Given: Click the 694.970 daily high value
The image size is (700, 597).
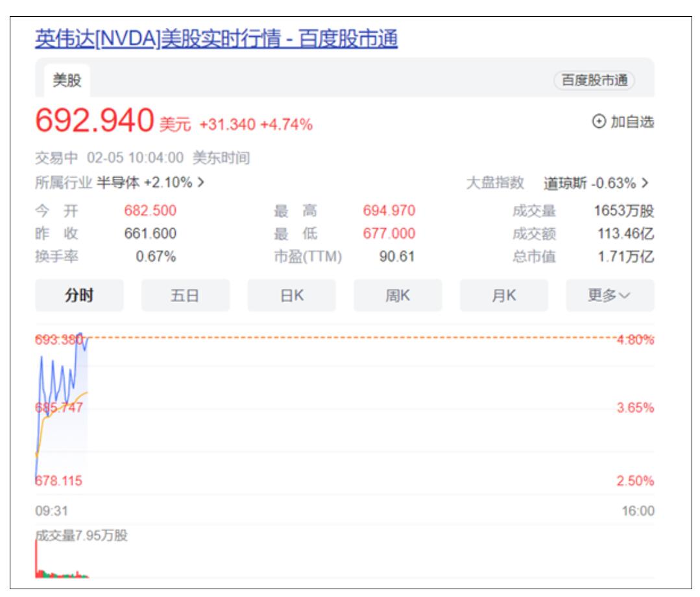Looking at the screenshot, I should pos(389,211).
